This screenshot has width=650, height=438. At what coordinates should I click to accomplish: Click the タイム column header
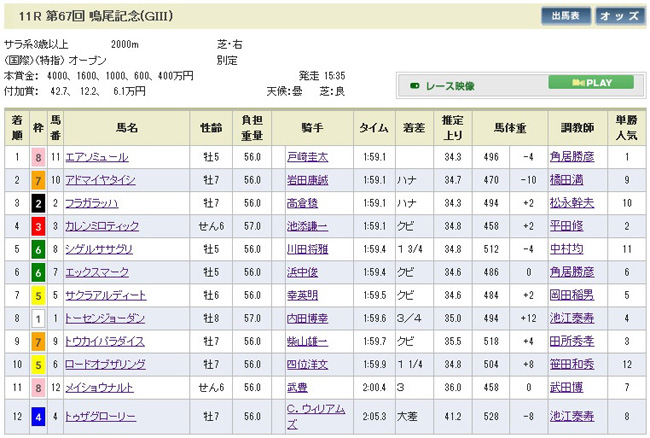[373, 127]
